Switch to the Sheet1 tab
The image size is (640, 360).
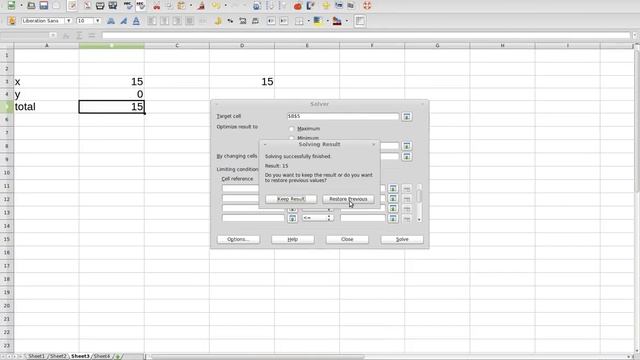[x=36, y=356]
